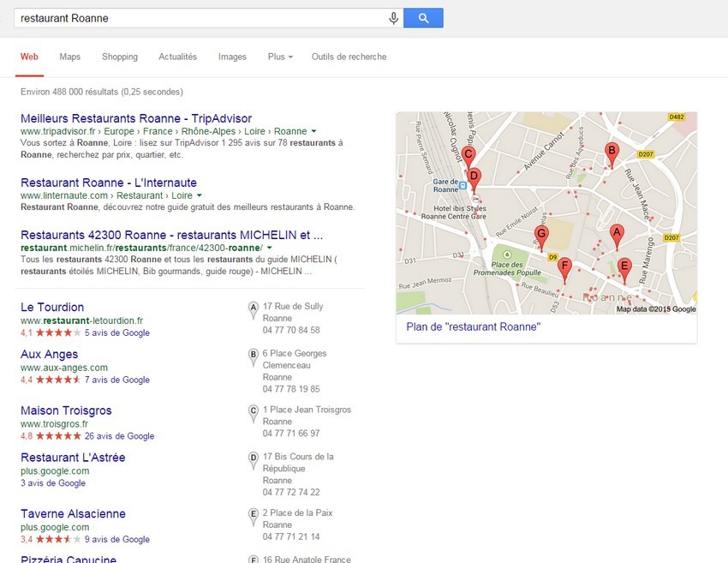
Task: Click www.restaurant-letourdion.fr URL text
Action: (81, 320)
